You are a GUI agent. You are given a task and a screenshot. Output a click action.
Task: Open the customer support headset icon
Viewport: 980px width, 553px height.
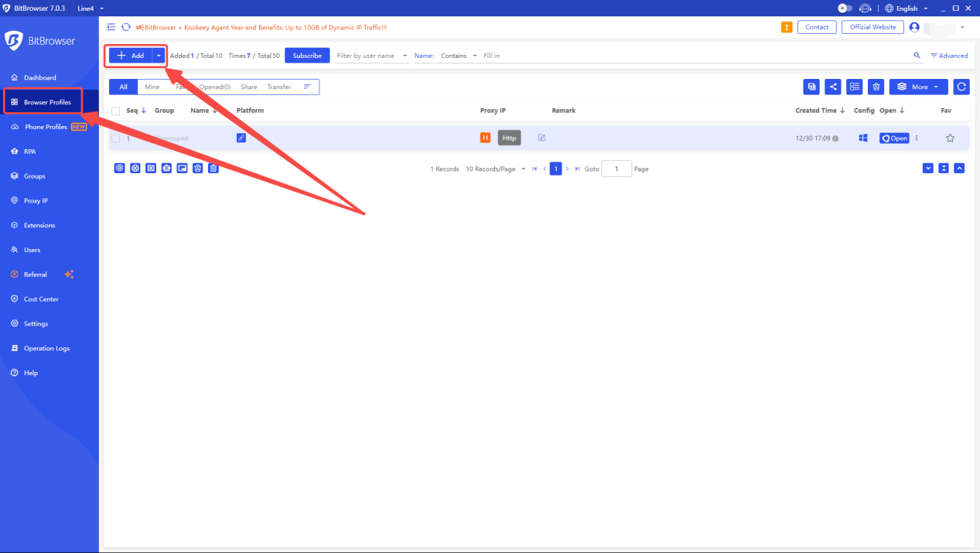pyautogui.click(x=865, y=8)
